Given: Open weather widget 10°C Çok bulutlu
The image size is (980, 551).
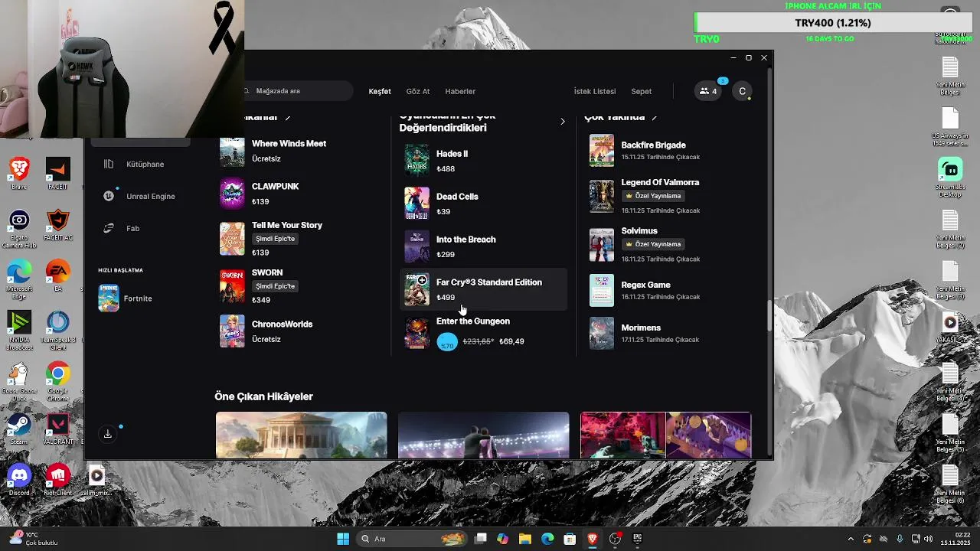Looking at the screenshot, I should point(34,539).
